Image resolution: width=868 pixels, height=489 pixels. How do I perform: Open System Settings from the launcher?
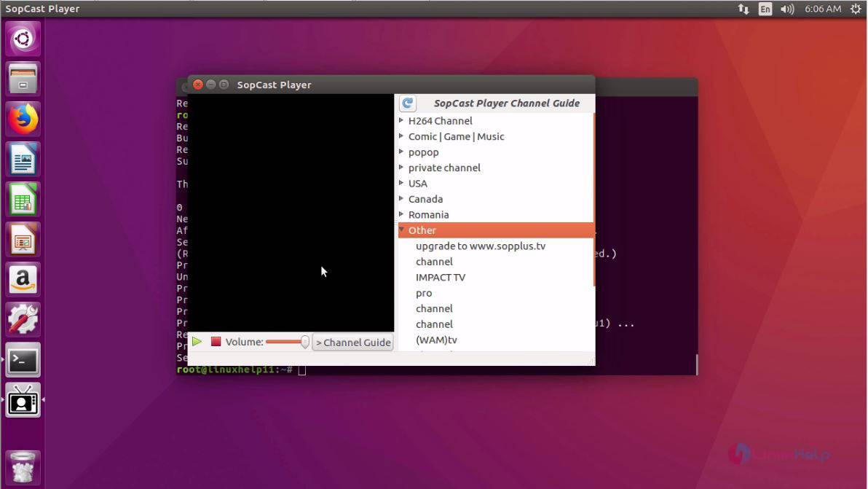point(23,320)
